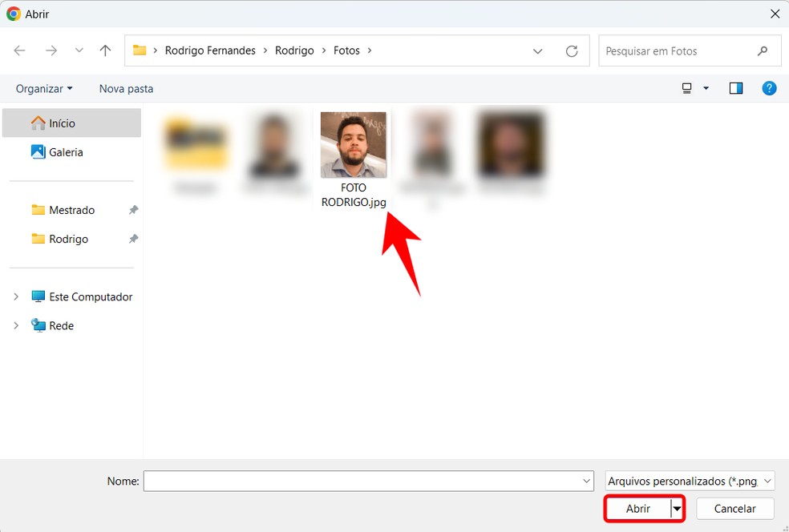
Task: Open the Organizar menu
Action: (44, 88)
